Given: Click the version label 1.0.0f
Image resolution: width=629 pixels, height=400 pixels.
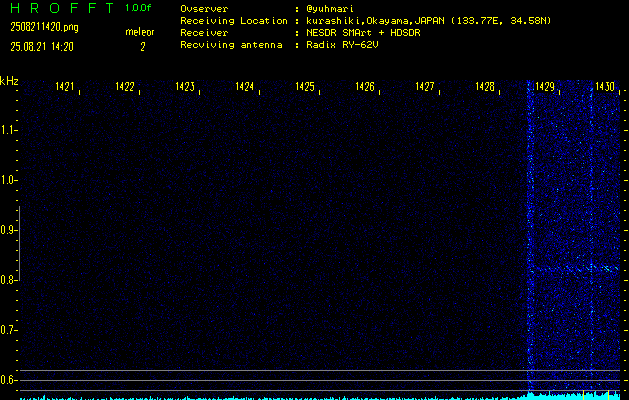Looking at the screenshot, I should pyautogui.click(x=138, y=8).
